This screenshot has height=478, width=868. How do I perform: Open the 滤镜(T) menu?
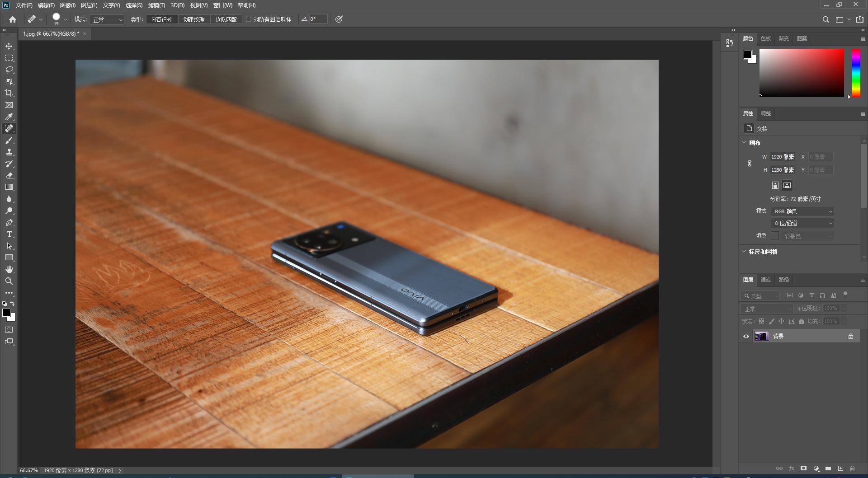tap(156, 5)
